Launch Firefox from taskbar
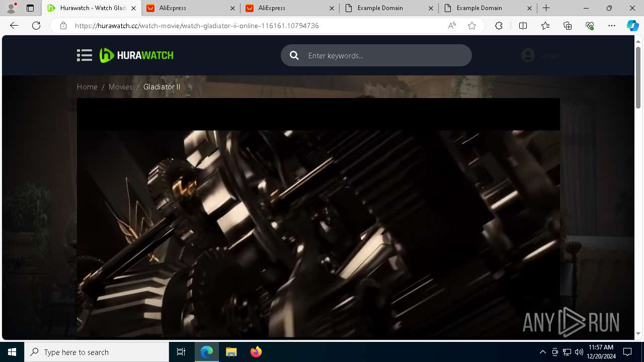Viewport: 644px width, 362px height. 256,352
